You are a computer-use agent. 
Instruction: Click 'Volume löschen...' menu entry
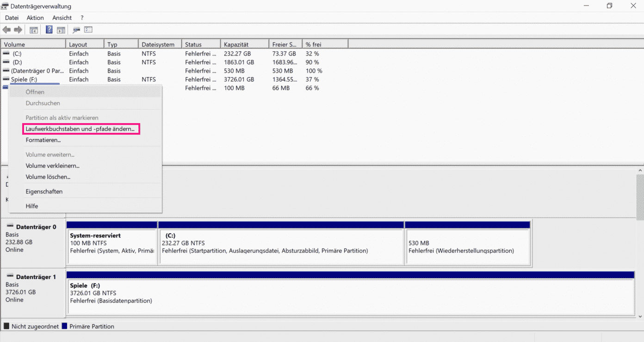click(x=48, y=177)
